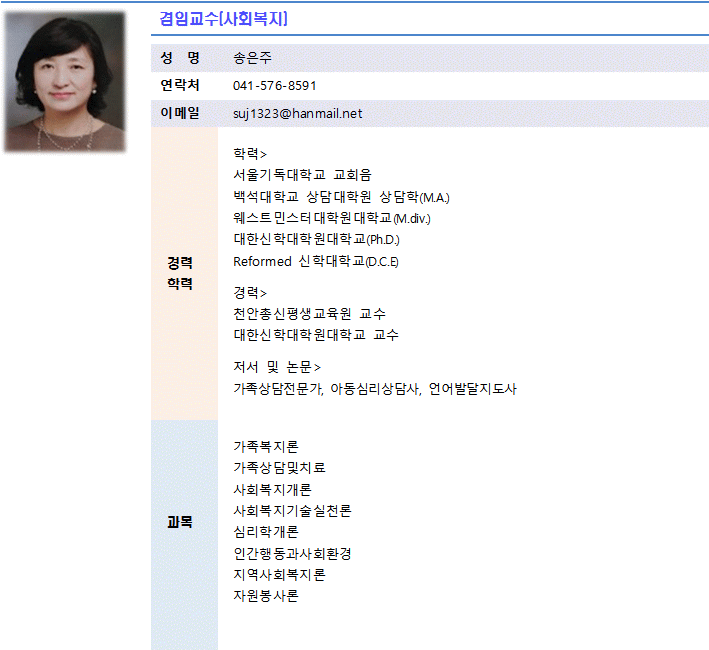709x650 pixels.
Task: Click the 이메일 label
Action: (180, 113)
